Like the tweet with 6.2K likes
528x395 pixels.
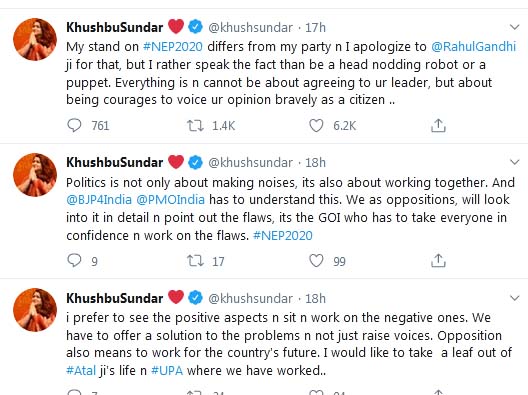[316, 126]
